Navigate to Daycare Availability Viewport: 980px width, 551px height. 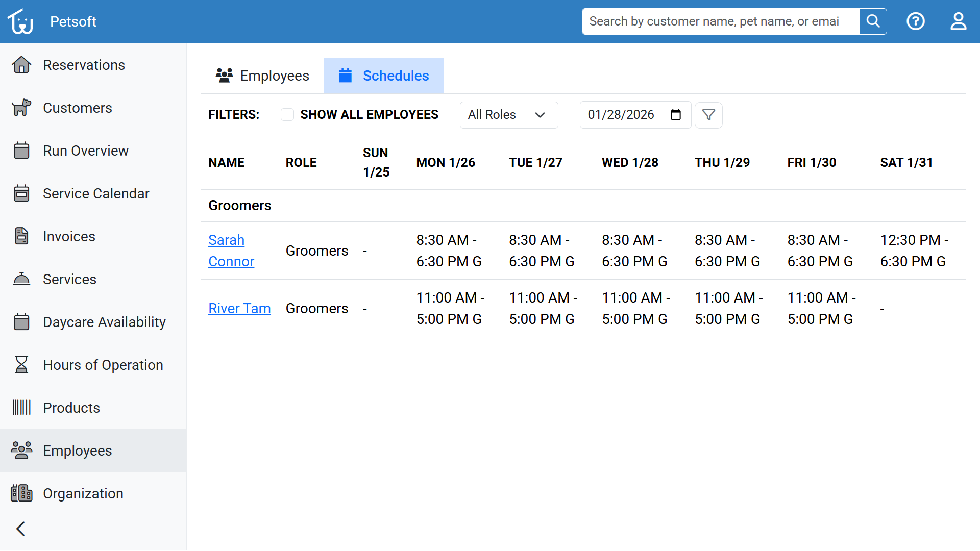[104, 322]
